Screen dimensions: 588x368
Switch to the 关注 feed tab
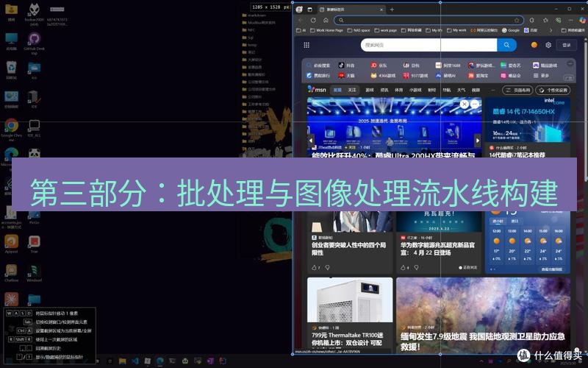point(352,90)
